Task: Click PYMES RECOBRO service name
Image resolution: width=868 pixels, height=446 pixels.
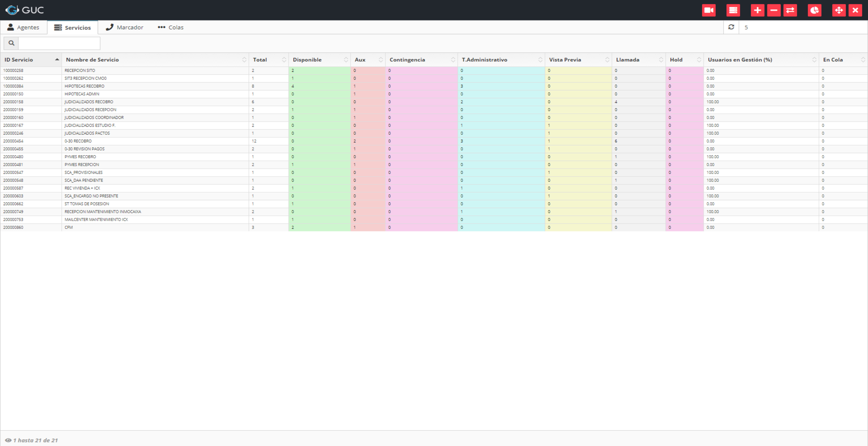Action: point(80,157)
